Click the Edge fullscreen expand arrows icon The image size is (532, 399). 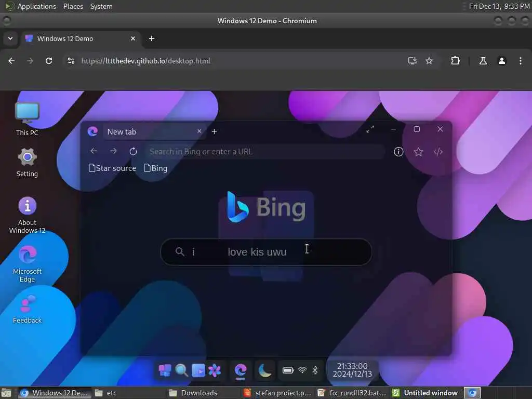(x=370, y=129)
